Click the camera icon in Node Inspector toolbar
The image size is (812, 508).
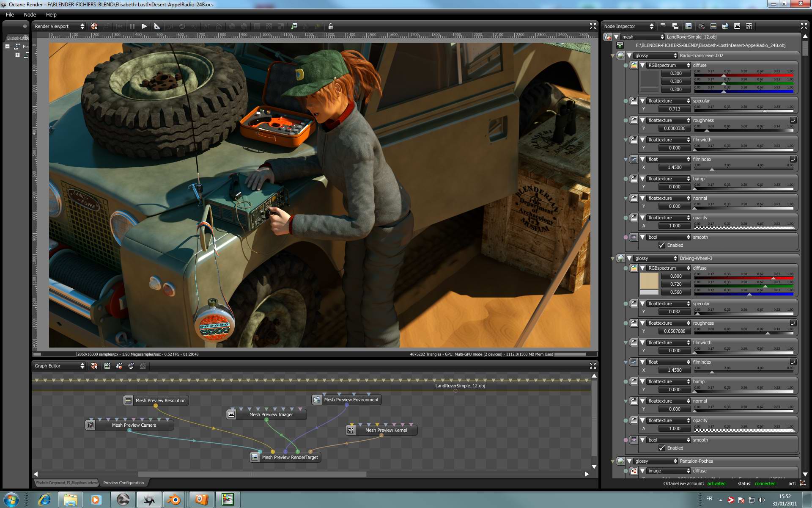coord(701,26)
